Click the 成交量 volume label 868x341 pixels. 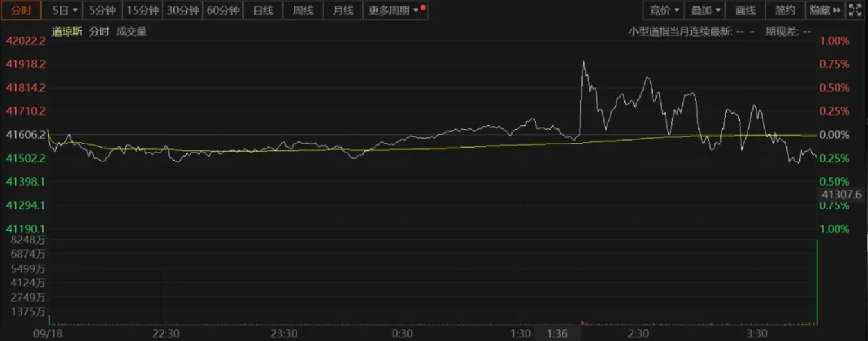(x=132, y=31)
